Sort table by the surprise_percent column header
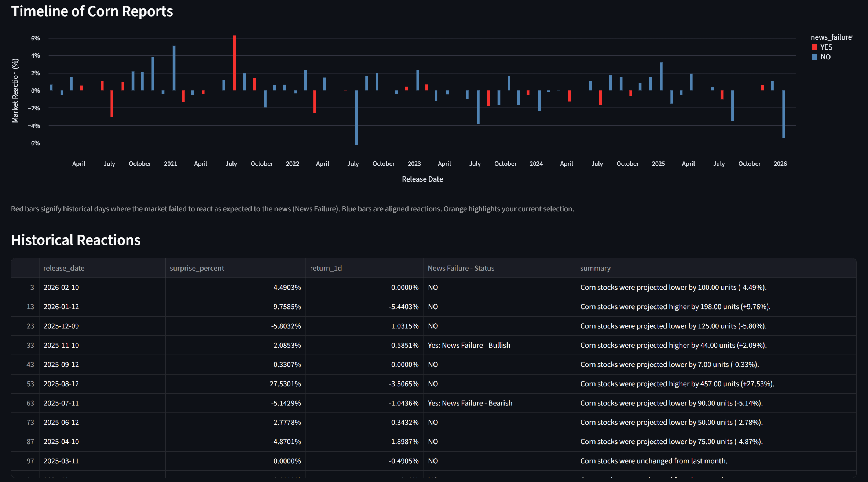 [x=197, y=268]
